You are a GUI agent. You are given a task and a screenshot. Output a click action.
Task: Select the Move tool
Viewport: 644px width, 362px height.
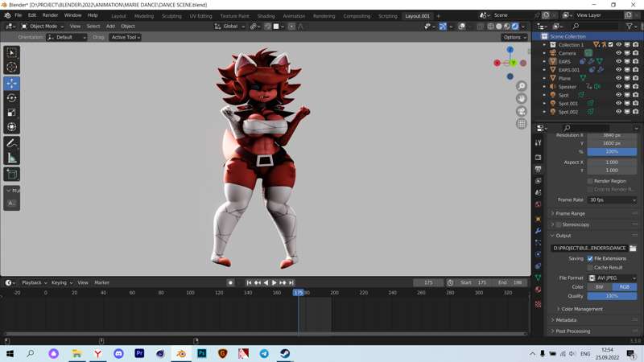pos(11,84)
